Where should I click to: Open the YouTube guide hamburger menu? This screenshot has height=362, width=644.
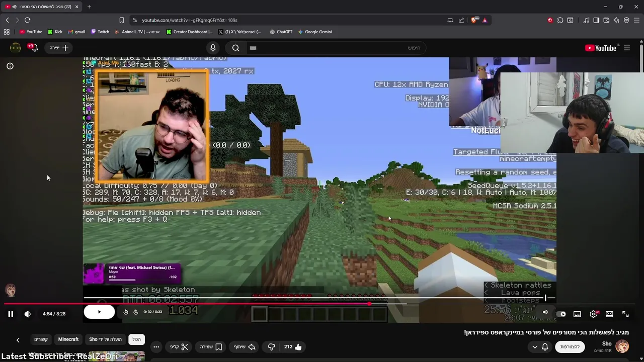coord(627,48)
